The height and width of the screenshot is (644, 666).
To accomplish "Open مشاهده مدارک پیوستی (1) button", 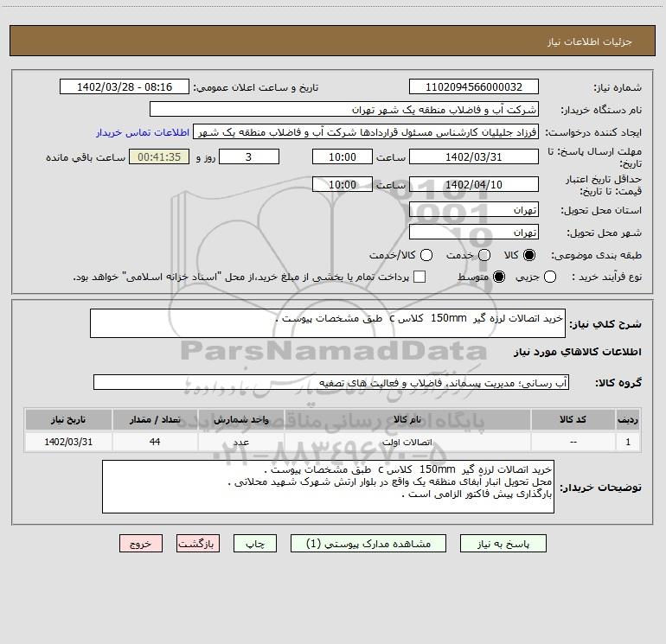I will 368,544.
